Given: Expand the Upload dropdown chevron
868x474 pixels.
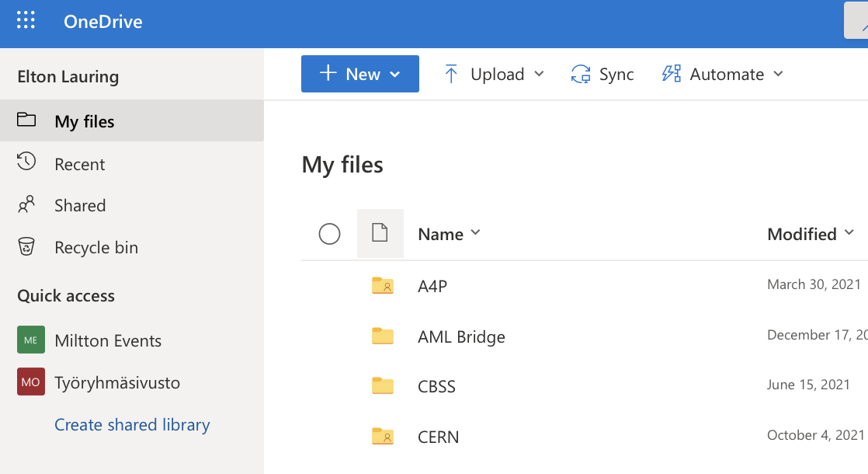Looking at the screenshot, I should [539, 74].
